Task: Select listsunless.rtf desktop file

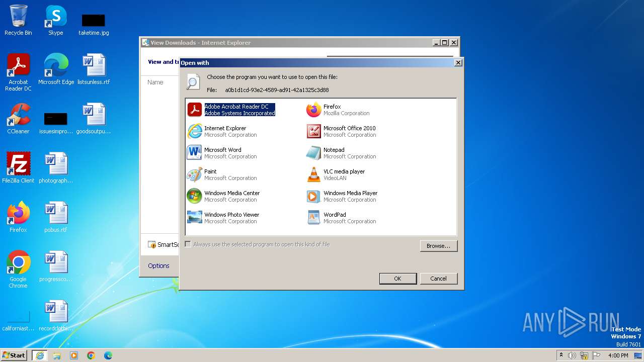Action: coord(94,69)
